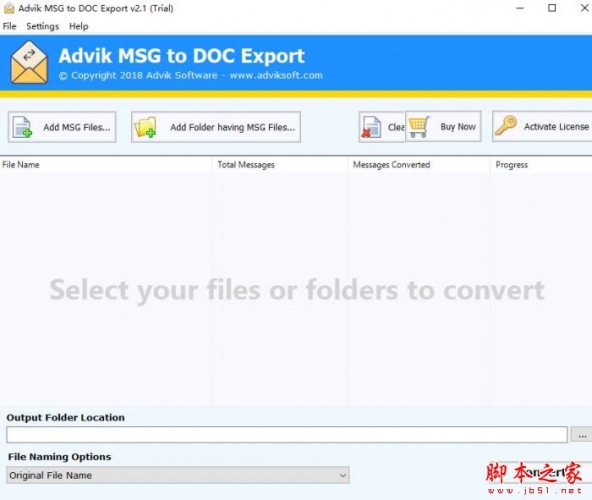Open the Settings menu
Viewport: 592px width, 500px height.
[x=43, y=26]
